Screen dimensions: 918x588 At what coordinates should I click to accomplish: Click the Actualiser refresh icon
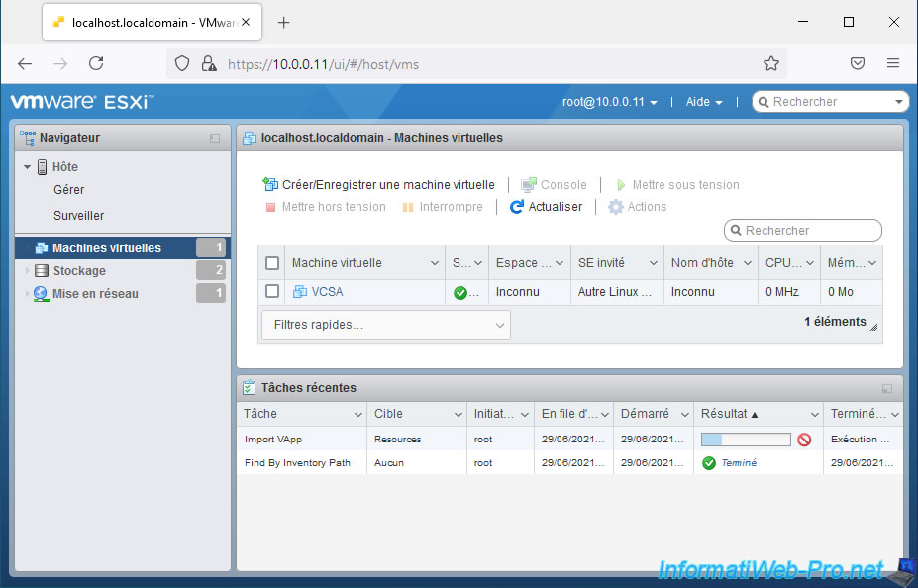click(x=516, y=207)
